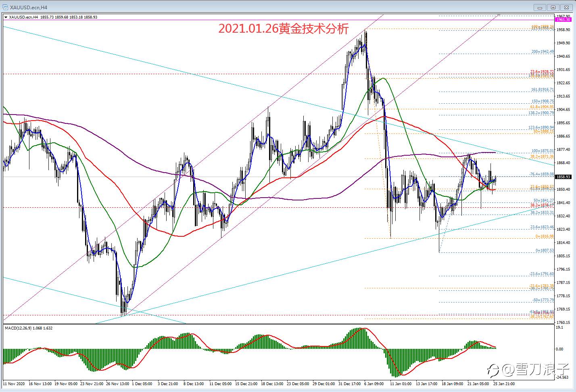Select the Fibonacci label 138.2=1900.79
576x392 pixels.
tap(541, 113)
